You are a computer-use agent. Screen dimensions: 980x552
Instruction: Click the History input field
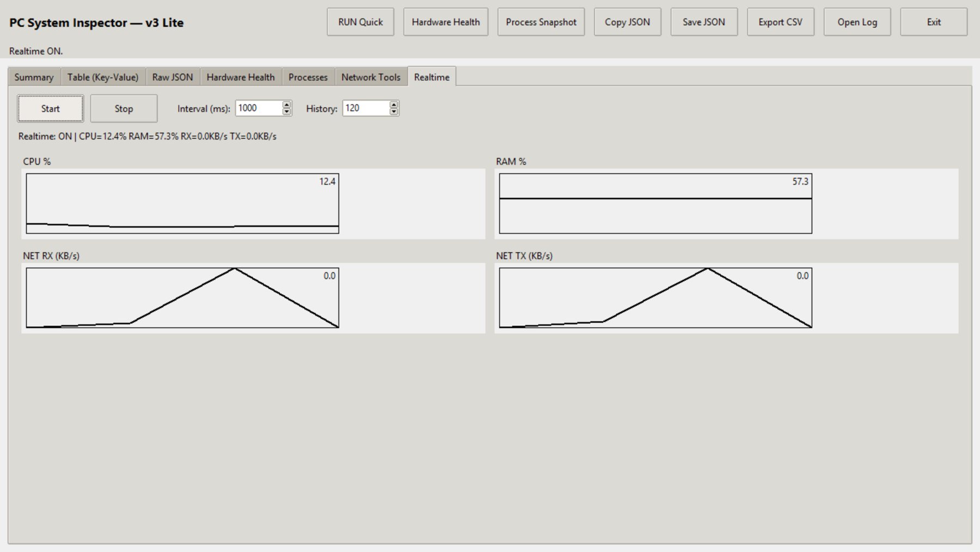click(x=365, y=108)
